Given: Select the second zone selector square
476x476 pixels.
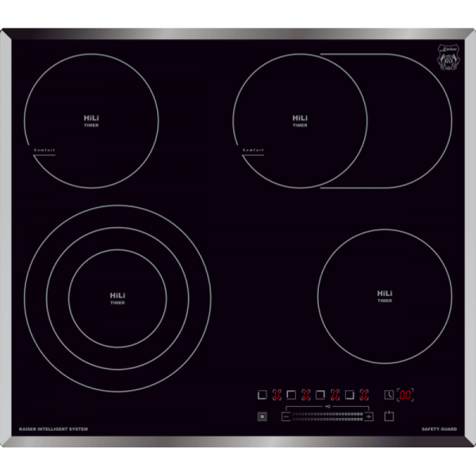Looking at the screenshot, I should click(x=291, y=395).
